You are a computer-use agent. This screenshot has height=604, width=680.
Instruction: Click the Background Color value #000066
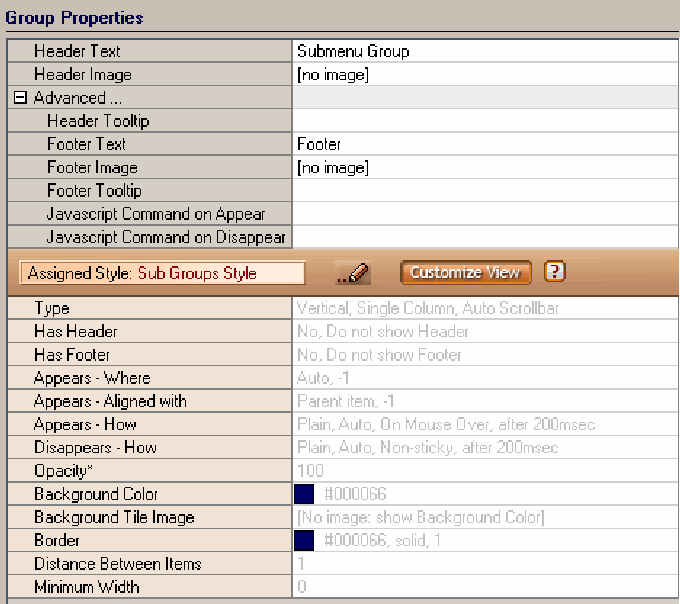[355, 494]
